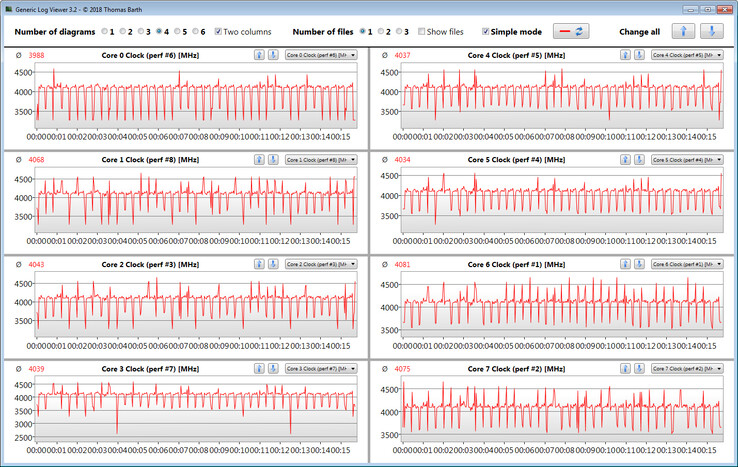Screen dimensions: 738x467
Task: Expand the Core 3 Clock sensor dropdown
Action: [320, 369]
